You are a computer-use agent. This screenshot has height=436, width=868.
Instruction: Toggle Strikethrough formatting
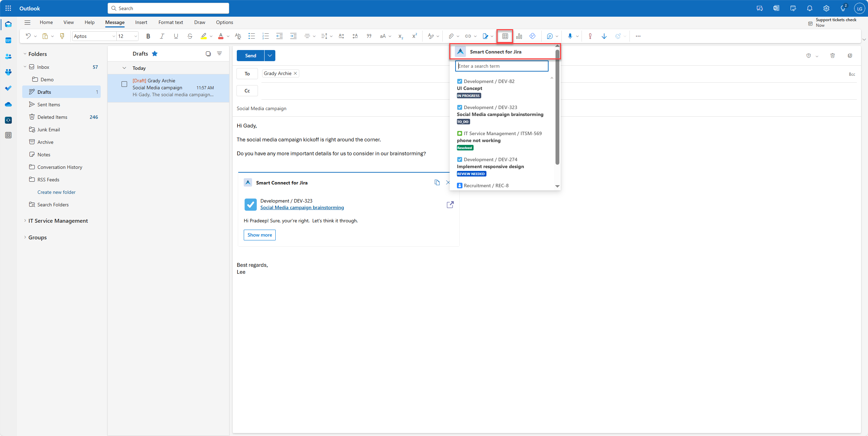point(190,36)
